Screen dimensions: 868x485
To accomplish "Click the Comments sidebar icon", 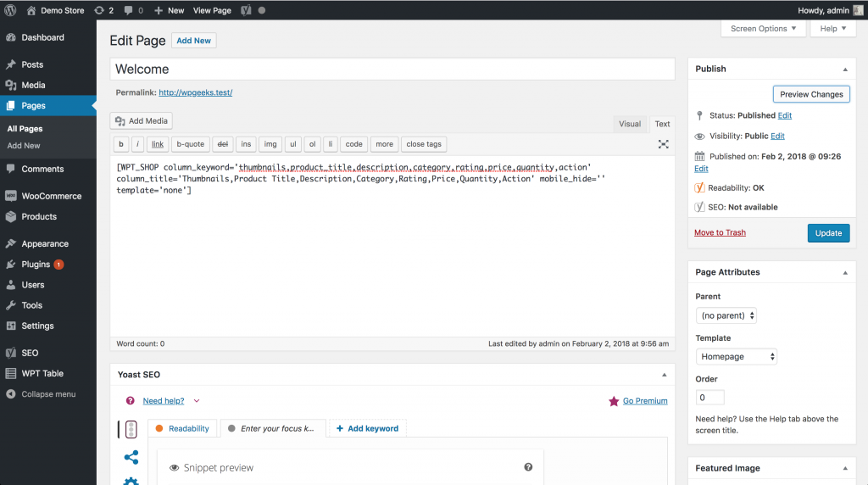I will tap(10, 169).
